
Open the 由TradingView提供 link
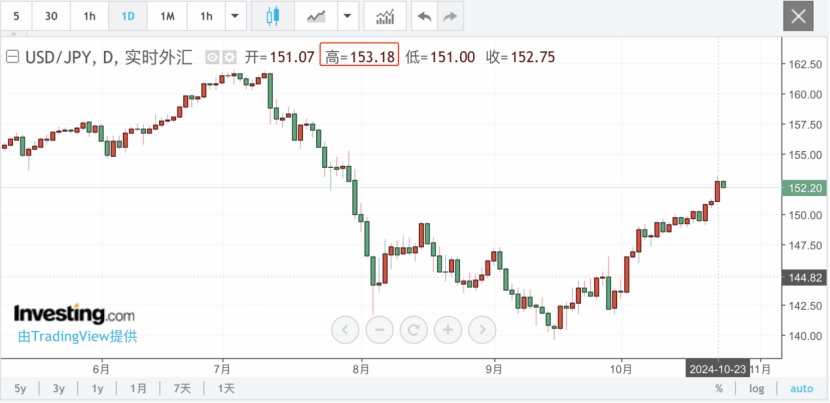pyautogui.click(x=78, y=337)
